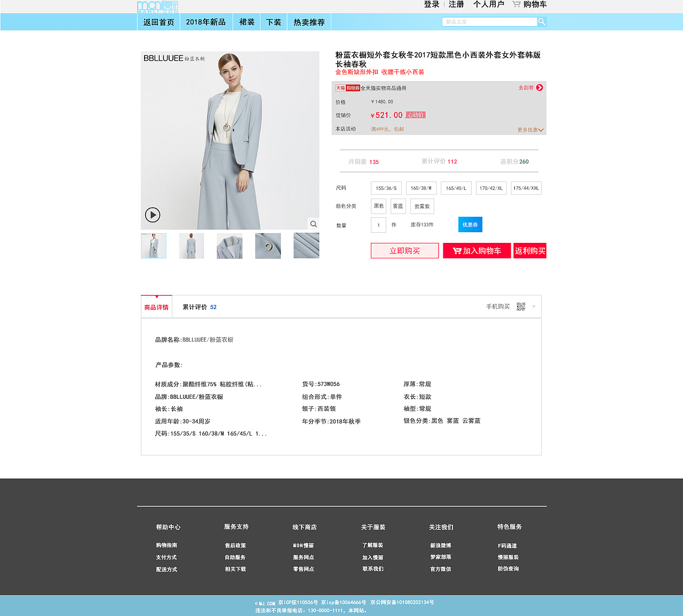
Task: Click 京ICP证110506号 in footer
Action: 298,603
